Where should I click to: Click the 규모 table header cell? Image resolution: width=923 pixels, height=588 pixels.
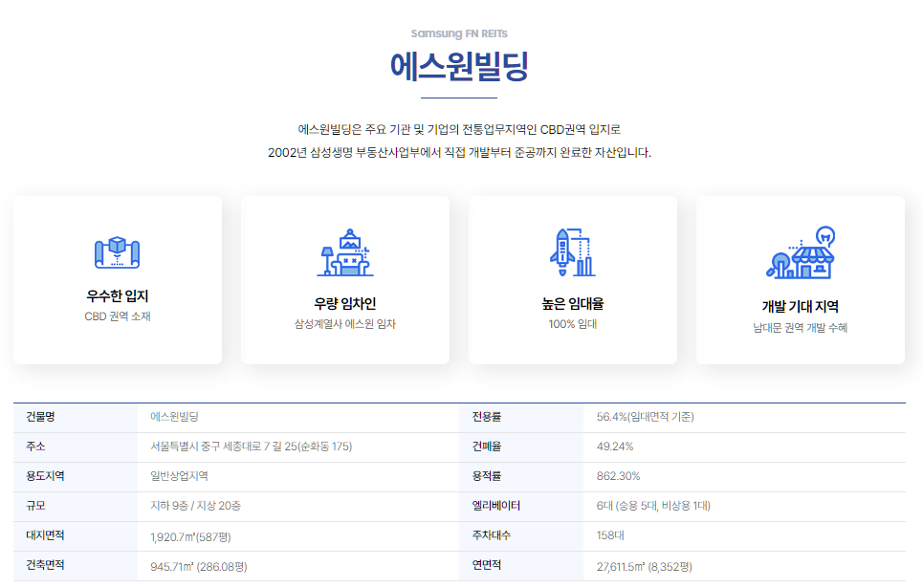coord(76,506)
